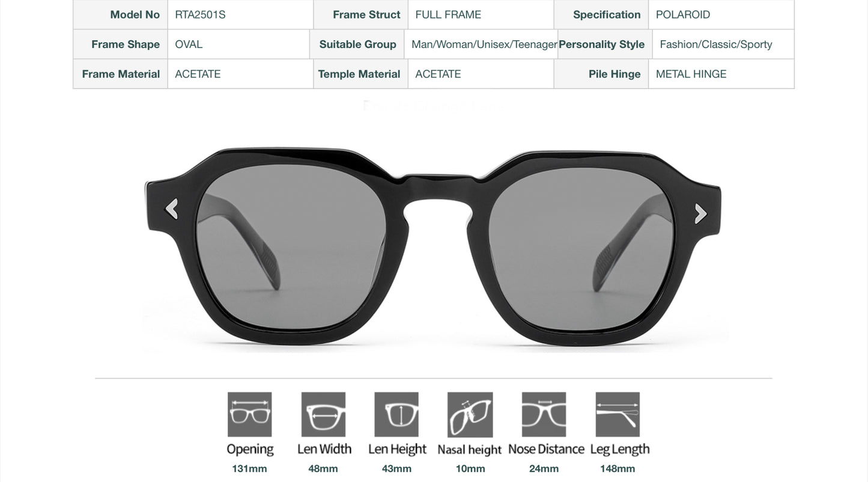
Task: Select the OVAL frame shape value
Action: (x=189, y=44)
